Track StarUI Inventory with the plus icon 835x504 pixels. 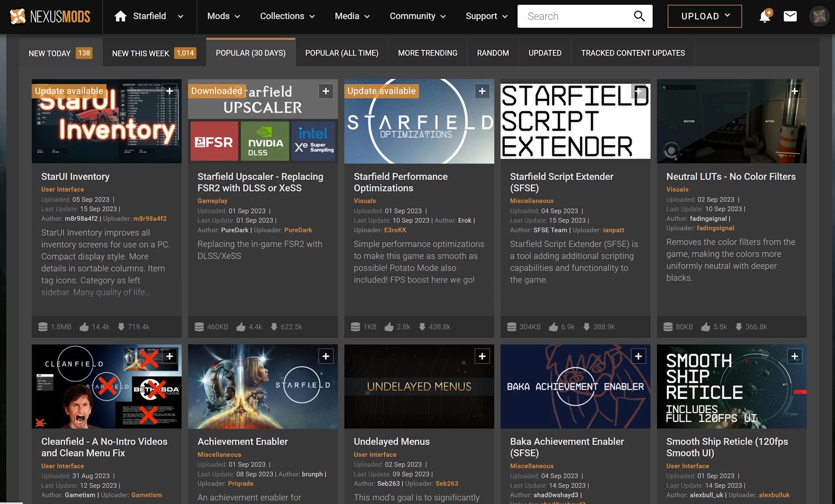click(170, 91)
